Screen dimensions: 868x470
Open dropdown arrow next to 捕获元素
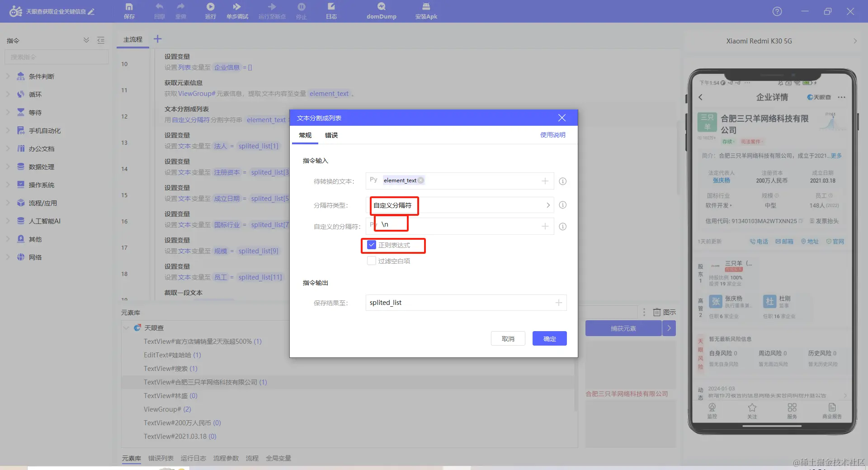[x=669, y=328]
